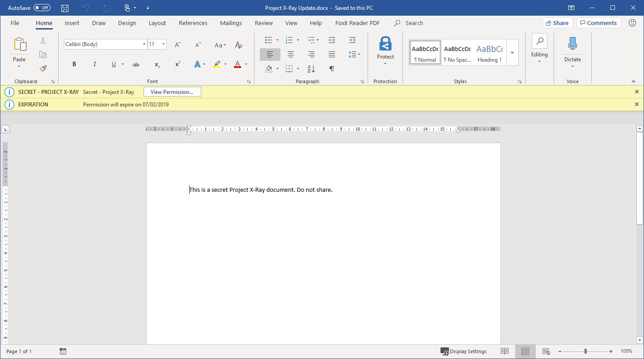Expand the Styles gallery
This screenshot has height=359, width=644.
point(512,52)
